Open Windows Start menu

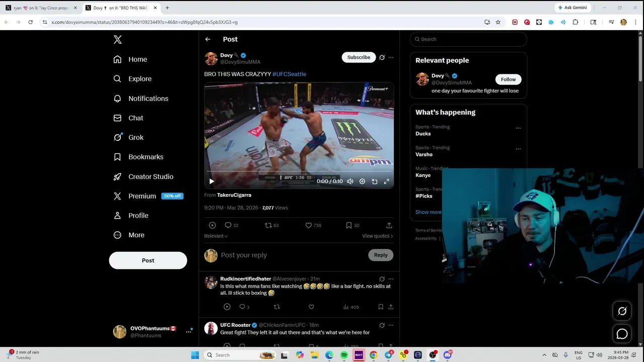(195, 355)
